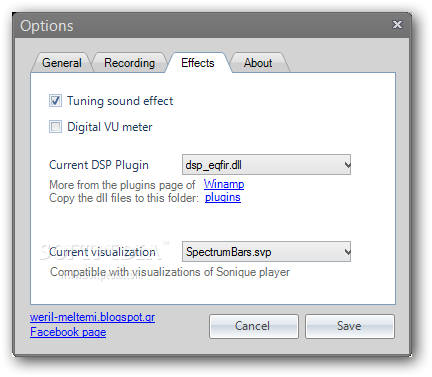This screenshot has width=432, height=377.
Task: Click the dsp_eqfir.dll combo box field
Action: point(266,165)
